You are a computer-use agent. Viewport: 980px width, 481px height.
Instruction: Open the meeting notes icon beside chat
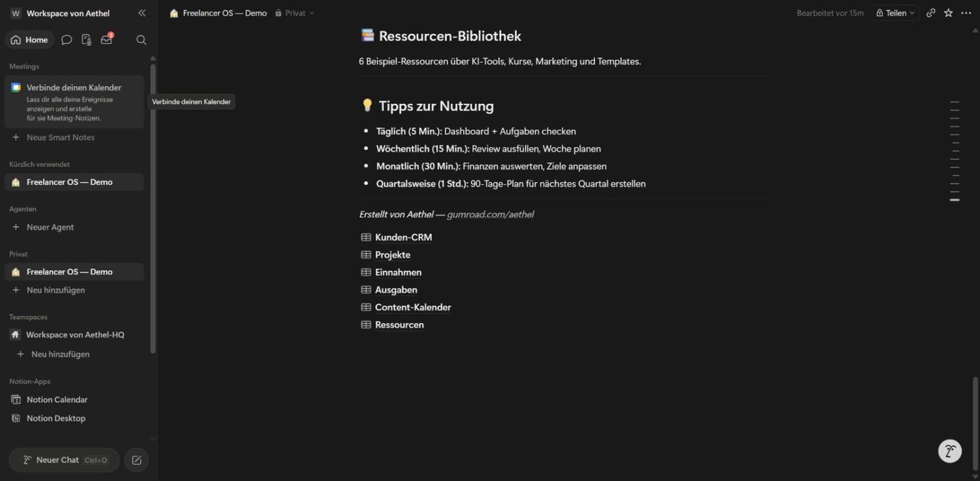click(86, 40)
